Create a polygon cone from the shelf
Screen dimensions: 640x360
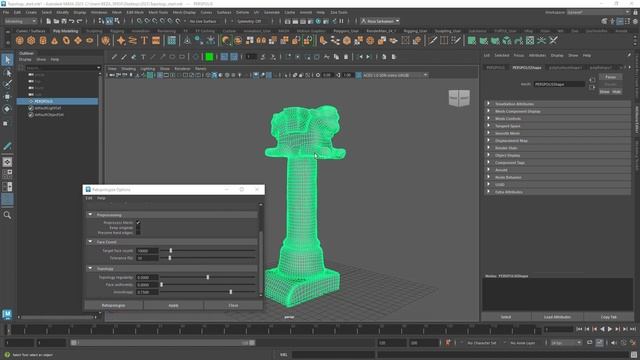click(x=54, y=40)
